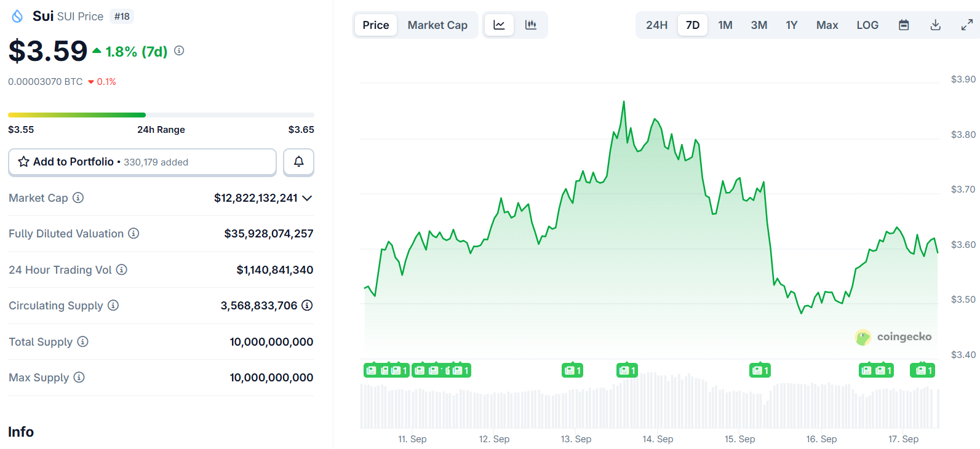Click the $35,928,074,257 valuation value
Viewport: 980px width, 449px height.
tap(269, 234)
